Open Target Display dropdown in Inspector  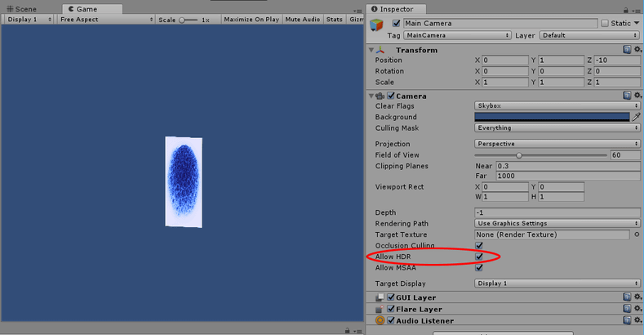(557, 284)
